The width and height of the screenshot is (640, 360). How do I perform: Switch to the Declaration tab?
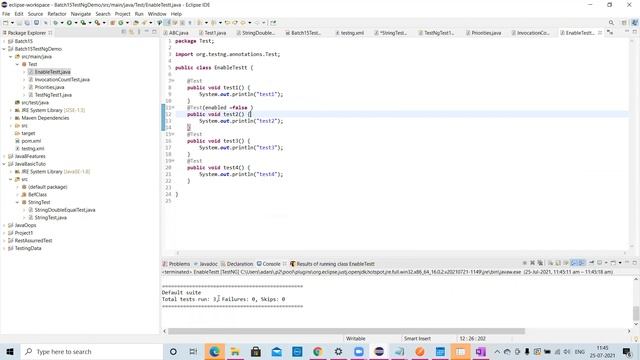(237, 264)
